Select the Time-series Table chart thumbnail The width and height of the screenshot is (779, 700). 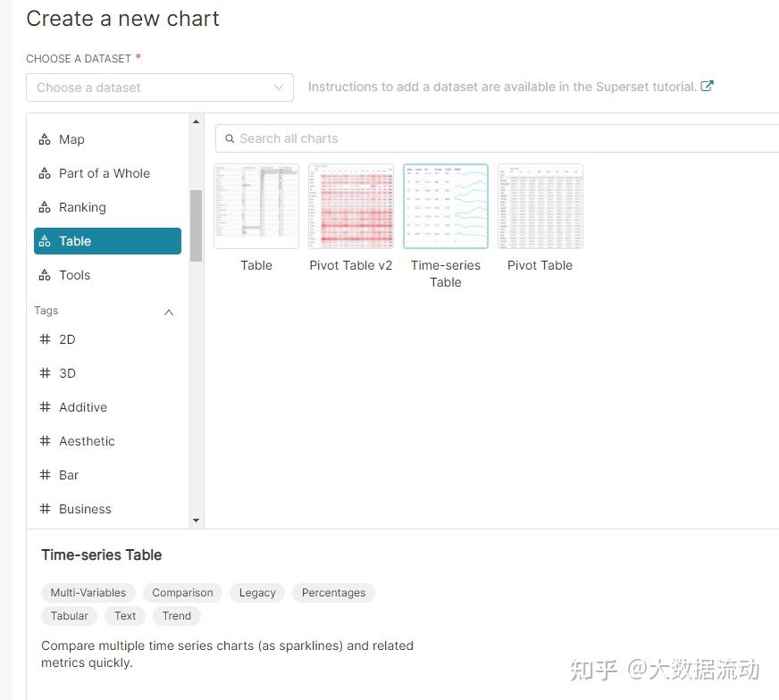coord(446,205)
